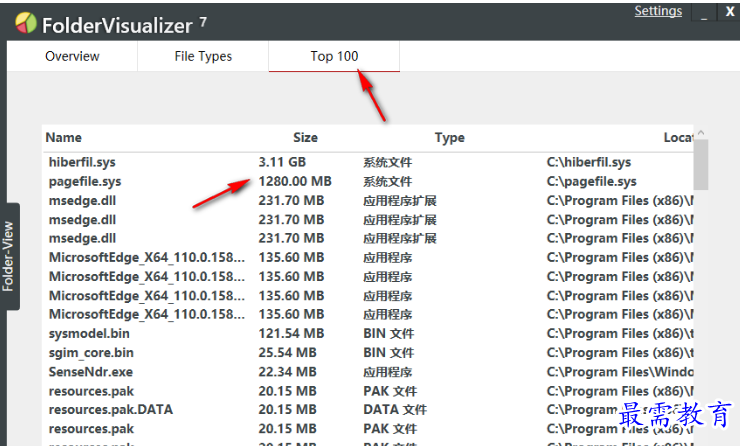Click the sysmodel.bin BIN 文件 type cell
Image resolution: width=740 pixels, height=446 pixels.
point(388,334)
